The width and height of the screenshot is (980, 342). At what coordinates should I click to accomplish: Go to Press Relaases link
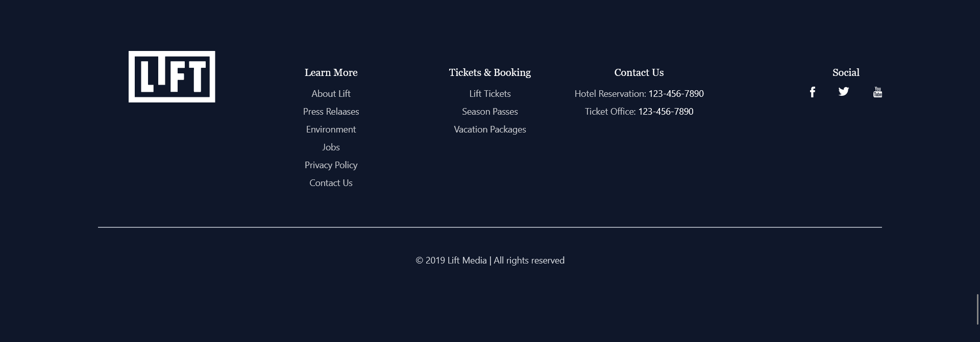point(331,112)
